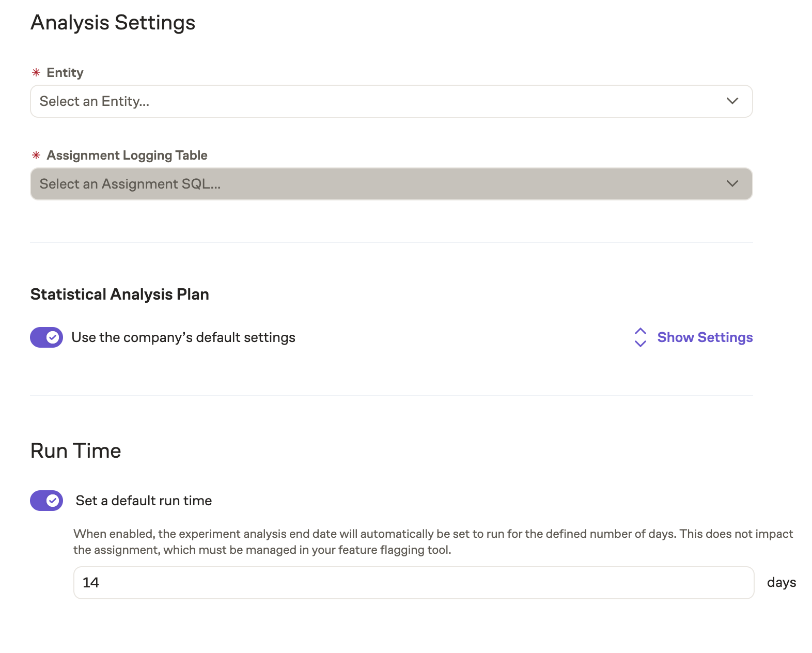The image size is (812, 653).
Task: Disable the Set a default run time switch
Action: coord(46,501)
